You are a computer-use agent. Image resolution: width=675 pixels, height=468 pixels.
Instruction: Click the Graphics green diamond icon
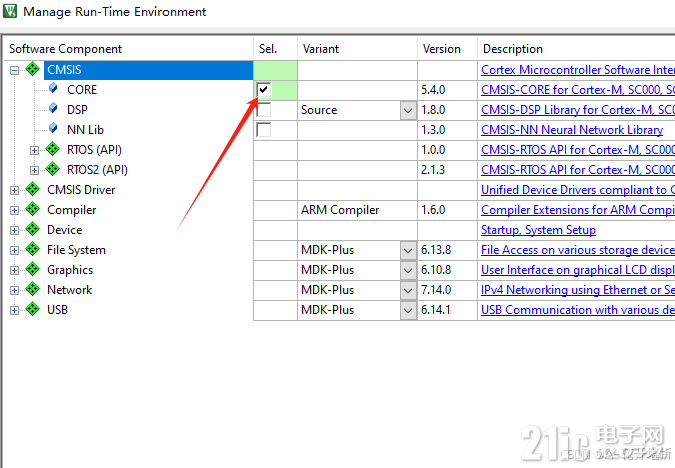(33, 269)
